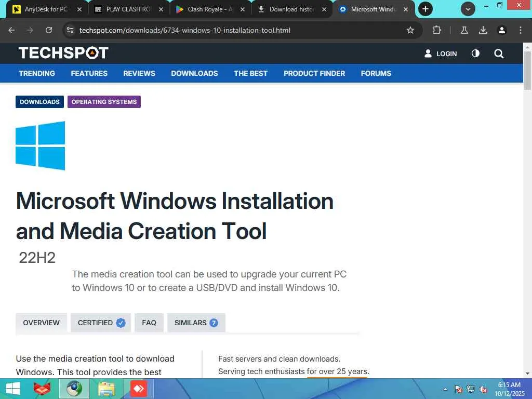Click the DOWNLOADS breadcrumb tag
The width and height of the screenshot is (532, 399).
(39, 102)
